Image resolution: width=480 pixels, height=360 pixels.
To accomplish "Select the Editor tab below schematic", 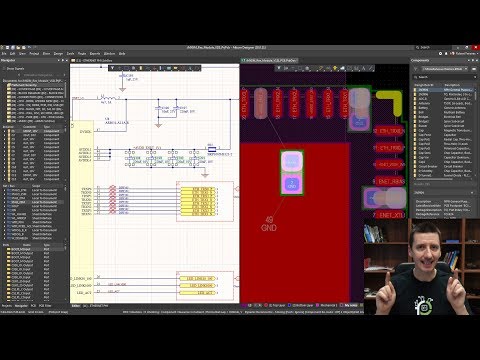I will 76,305.
